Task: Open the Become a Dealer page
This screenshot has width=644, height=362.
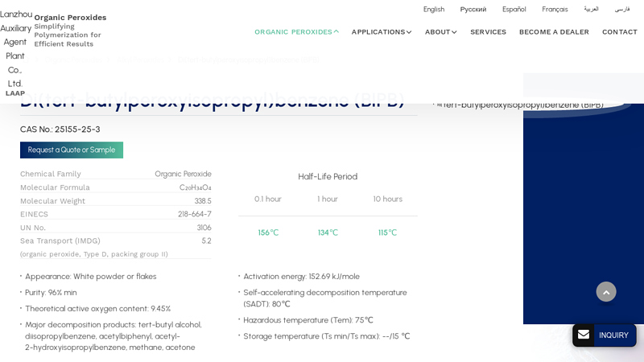Action: 554,32
